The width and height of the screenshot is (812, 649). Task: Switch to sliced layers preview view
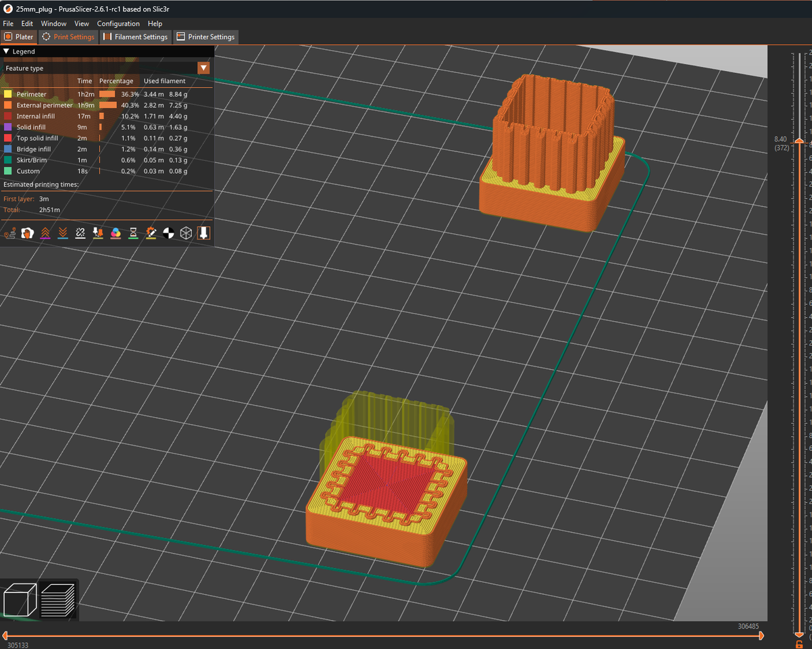tap(57, 600)
